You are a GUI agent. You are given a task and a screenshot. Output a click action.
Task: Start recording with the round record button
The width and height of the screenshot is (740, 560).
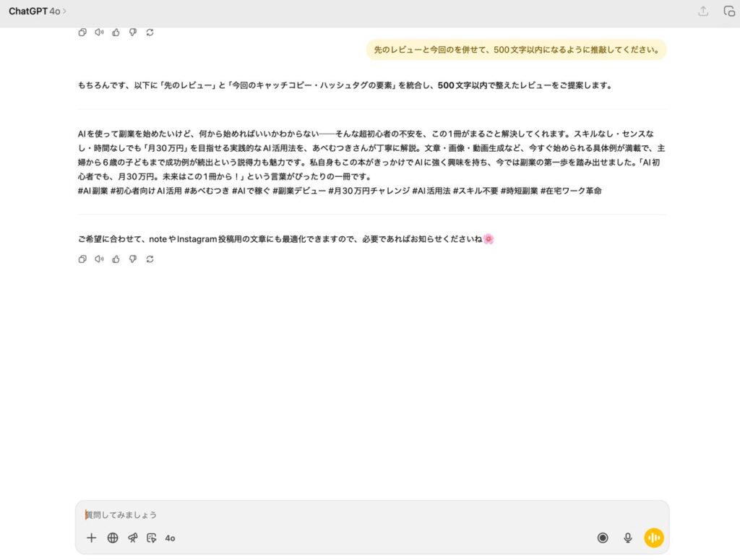pyautogui.click(x=603, y=538)
